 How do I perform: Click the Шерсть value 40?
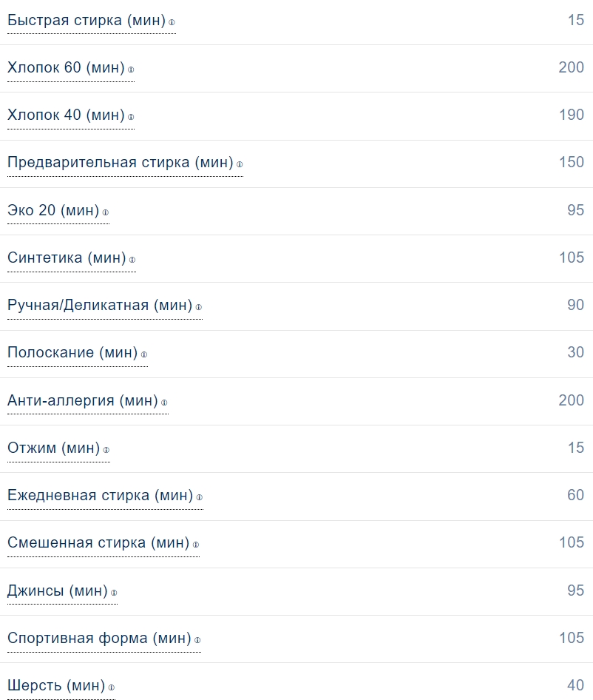click(x=575, y=685)
